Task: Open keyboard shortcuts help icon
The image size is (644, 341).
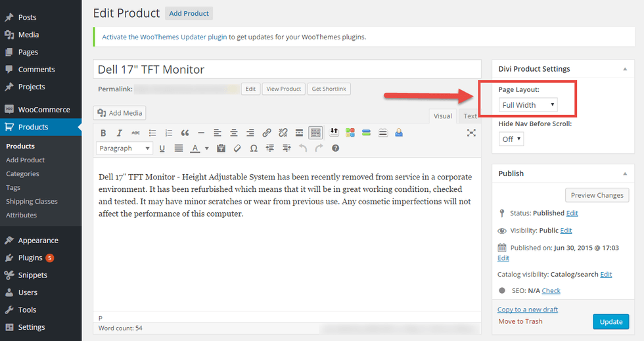Action: click(336, 148)
